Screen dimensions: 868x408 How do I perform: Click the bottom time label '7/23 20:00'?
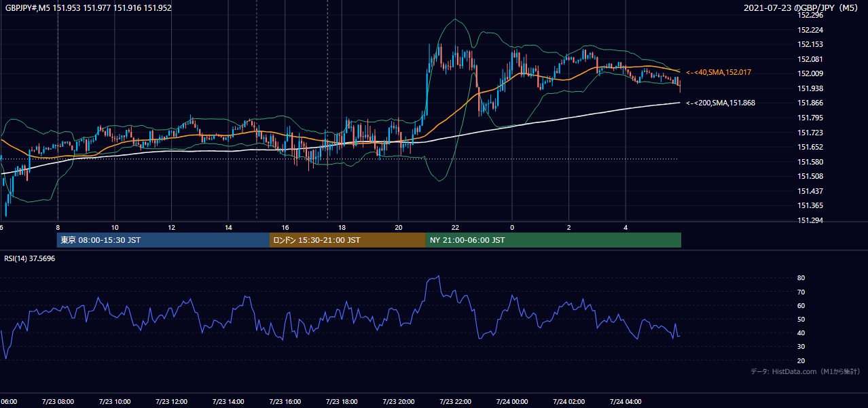(399, 402)
